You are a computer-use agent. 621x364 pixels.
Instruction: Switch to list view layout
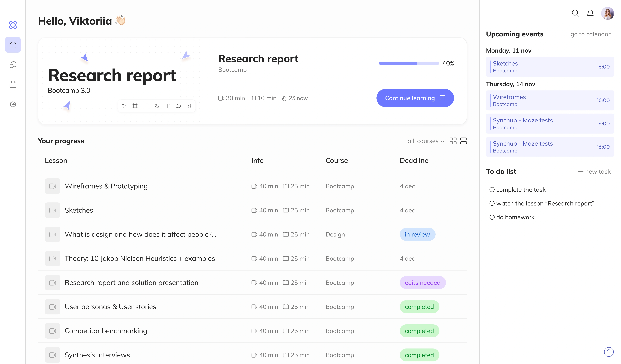click(x=463, y=141)
